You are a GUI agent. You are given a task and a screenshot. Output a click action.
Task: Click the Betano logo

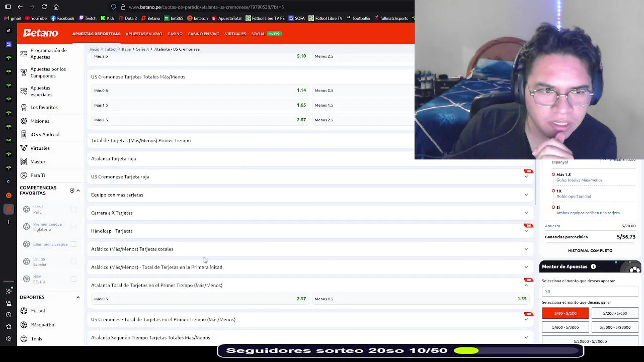41,33
